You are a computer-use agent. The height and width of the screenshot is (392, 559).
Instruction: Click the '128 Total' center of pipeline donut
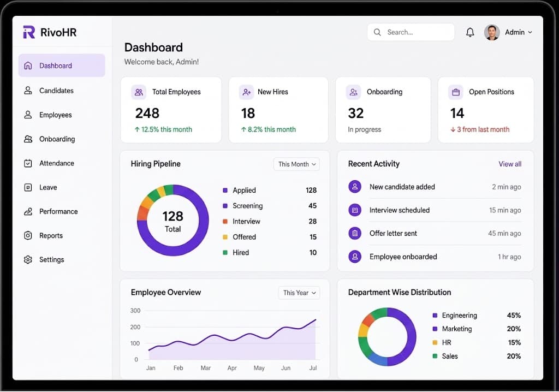(173, 221)
